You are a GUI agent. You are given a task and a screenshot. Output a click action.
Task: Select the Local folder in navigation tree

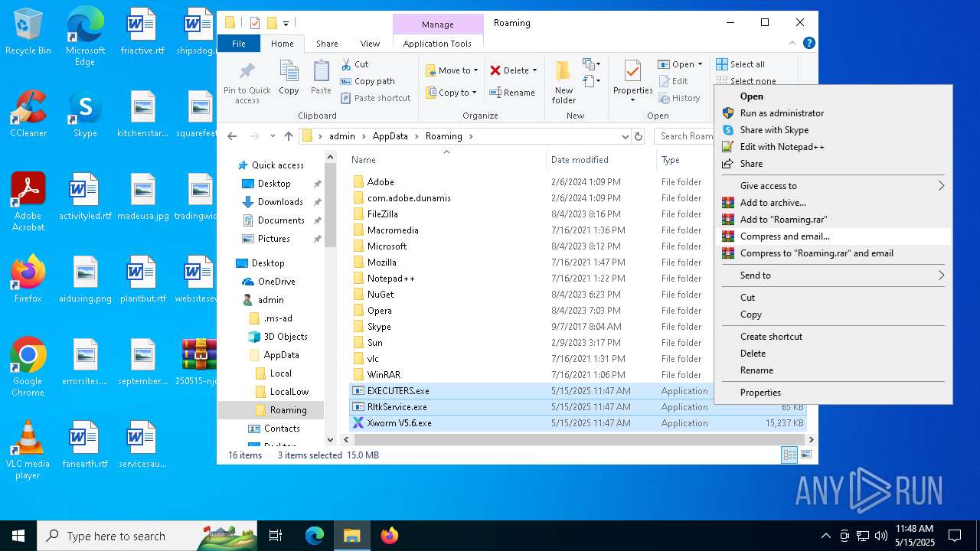[280, 373]
